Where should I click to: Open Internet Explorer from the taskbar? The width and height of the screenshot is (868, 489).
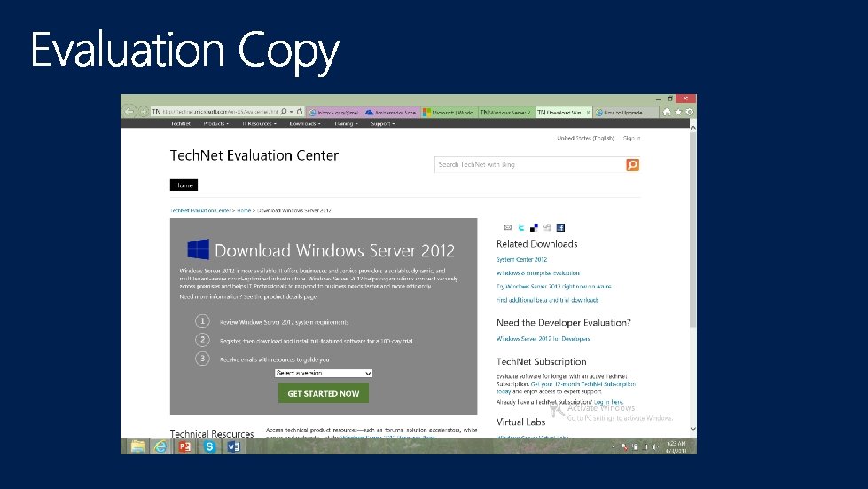[x=160, y=446]
